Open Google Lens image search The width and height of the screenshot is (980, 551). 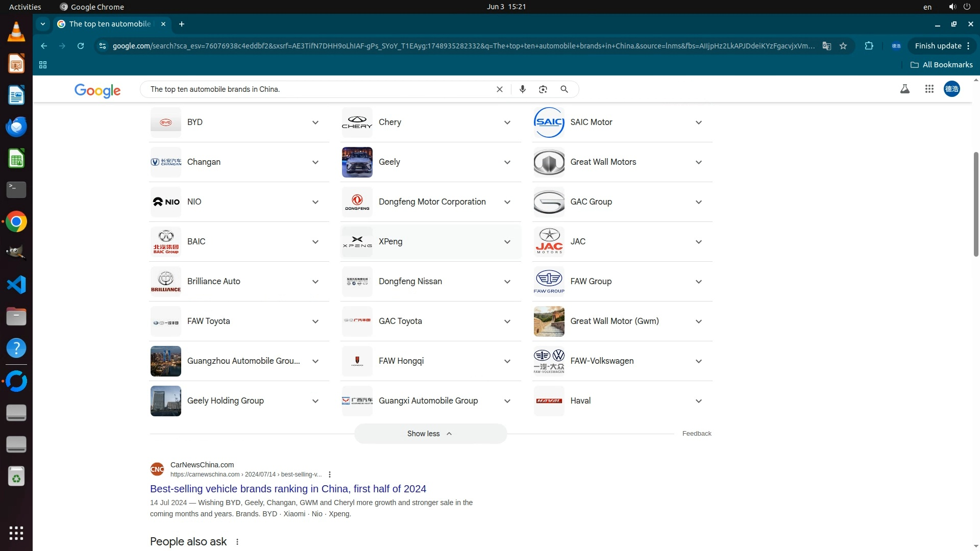[x=543, y=89]
